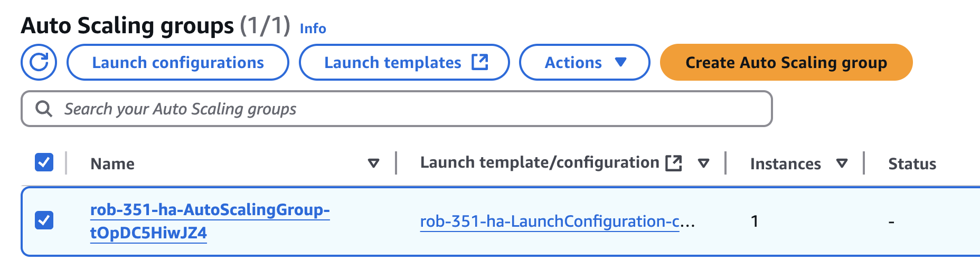Viewport: 980px width, 270px height.
Task: Sort Instances column using its triangle icon
Action: coord(842,163)
